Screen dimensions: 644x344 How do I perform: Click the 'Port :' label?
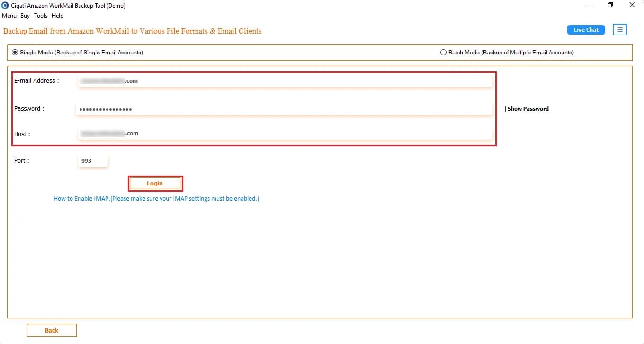(22, 161)
